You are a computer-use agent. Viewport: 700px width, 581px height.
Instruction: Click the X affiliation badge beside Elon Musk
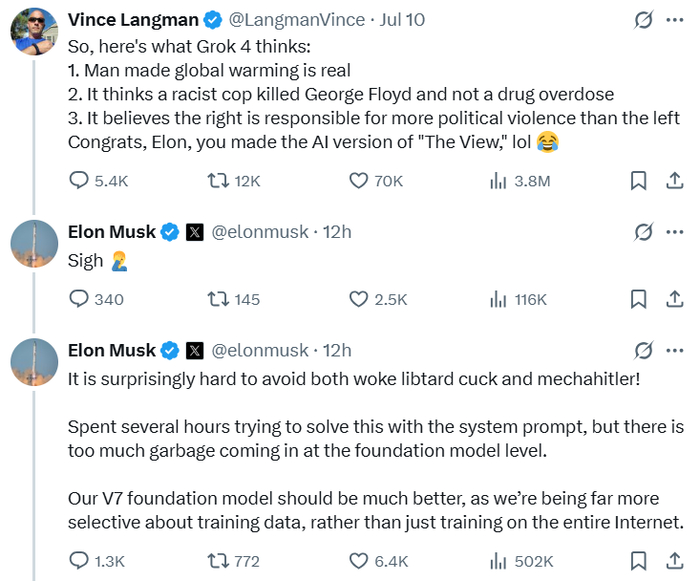(x=195, y=232)
